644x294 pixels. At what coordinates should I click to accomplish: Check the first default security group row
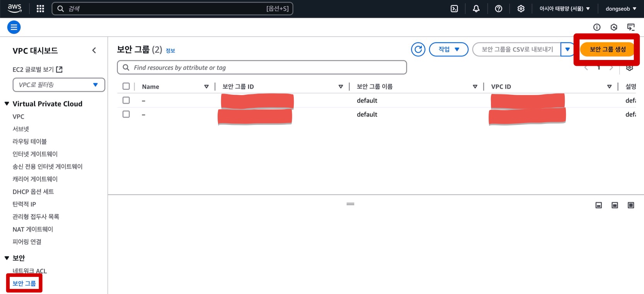(126, 100)
